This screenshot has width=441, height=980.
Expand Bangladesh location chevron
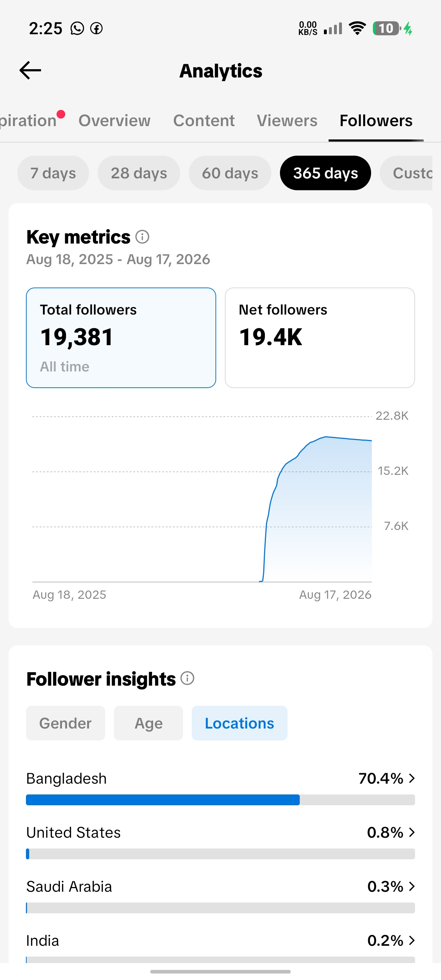pyautogui.click(x=411, y=778)
